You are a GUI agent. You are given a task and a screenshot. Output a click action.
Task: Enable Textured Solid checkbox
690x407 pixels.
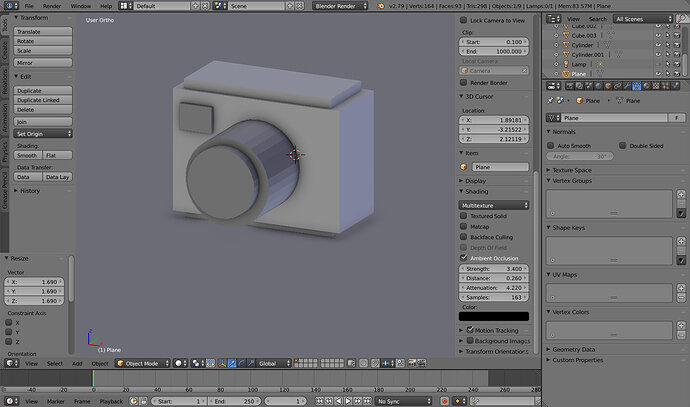tap(463, 216)
